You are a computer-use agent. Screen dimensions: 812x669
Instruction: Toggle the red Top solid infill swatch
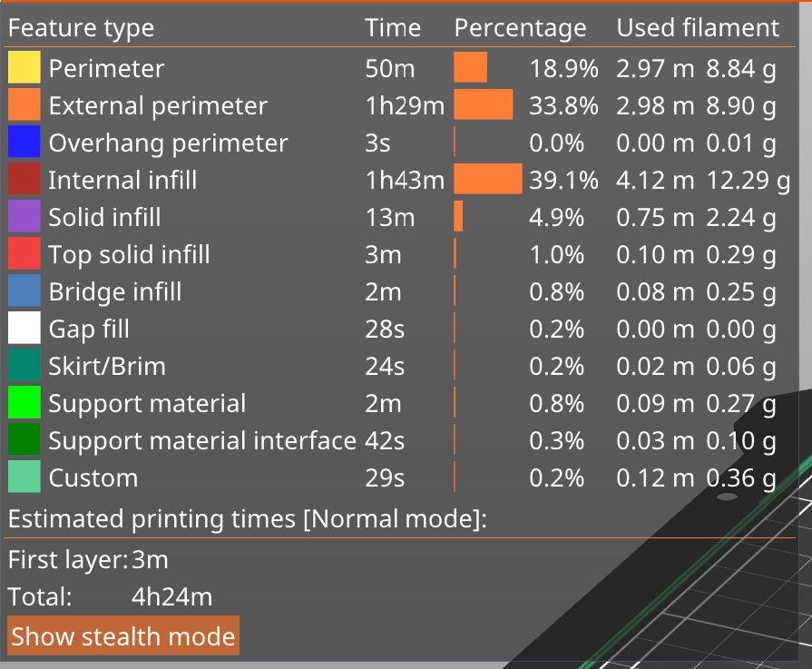[x=24, y=253]
